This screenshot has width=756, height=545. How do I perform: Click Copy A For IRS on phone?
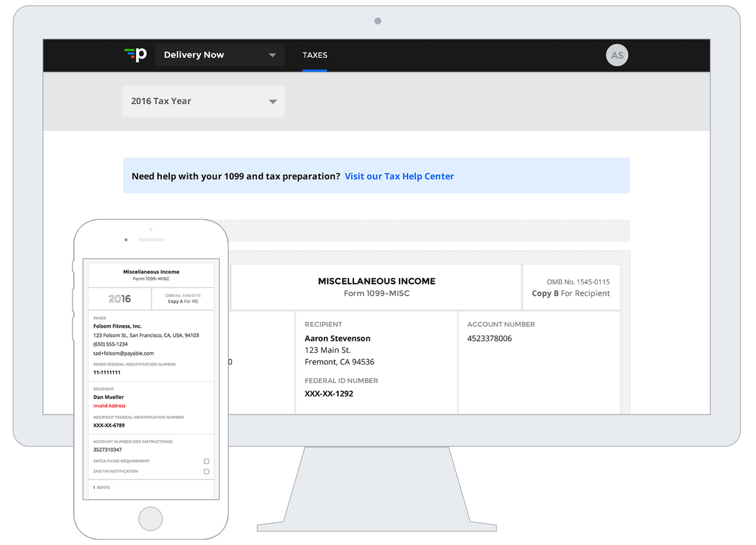183,302
